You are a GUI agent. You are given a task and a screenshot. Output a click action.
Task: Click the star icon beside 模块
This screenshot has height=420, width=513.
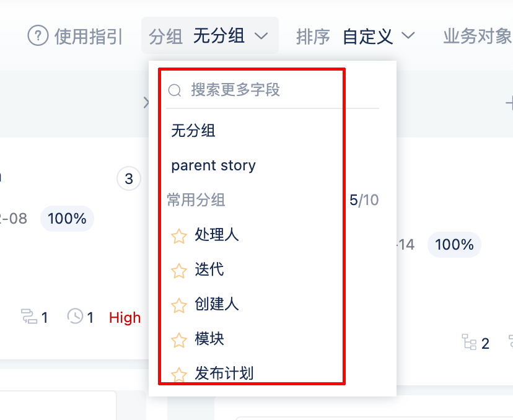[179, 340]
